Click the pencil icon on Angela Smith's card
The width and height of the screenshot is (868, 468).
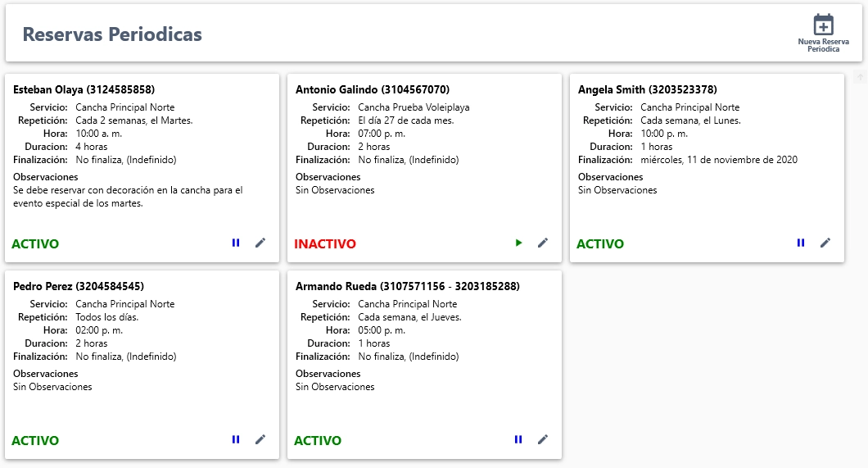point(825,243)
